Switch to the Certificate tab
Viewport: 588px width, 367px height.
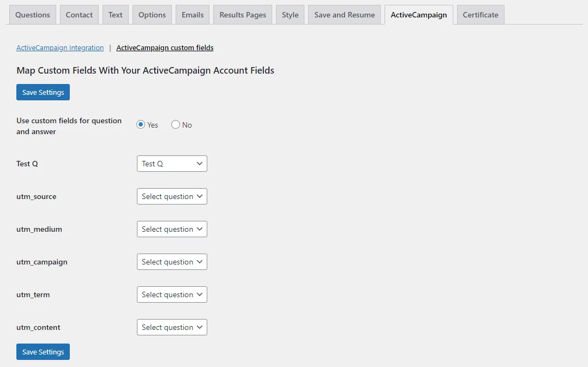click(x=481, y=15)
